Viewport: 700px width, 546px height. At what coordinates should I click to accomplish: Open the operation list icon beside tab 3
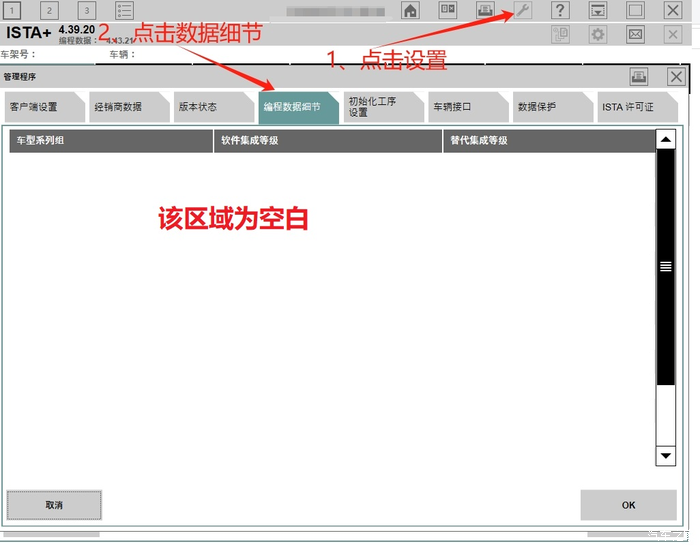(124, 10)
